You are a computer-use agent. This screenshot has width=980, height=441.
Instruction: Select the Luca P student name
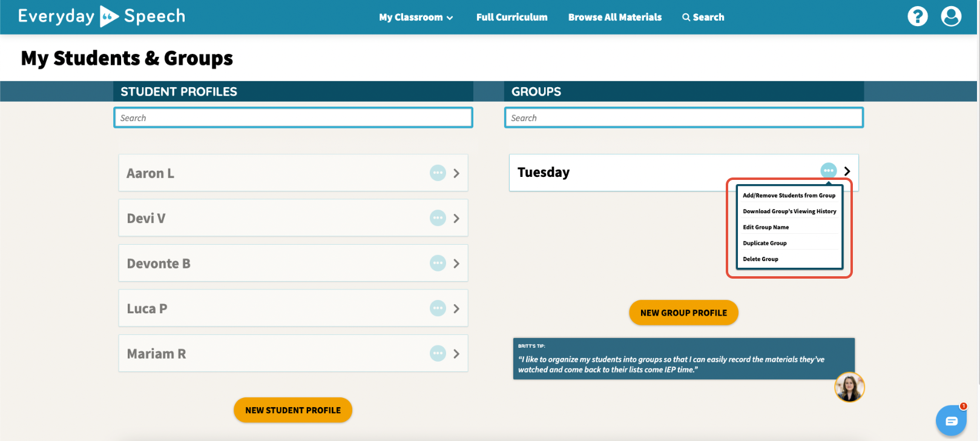pyautogui.click(x=147, y=308)
